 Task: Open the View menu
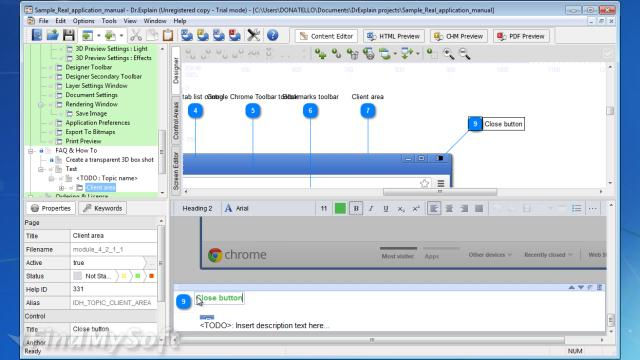130,21
